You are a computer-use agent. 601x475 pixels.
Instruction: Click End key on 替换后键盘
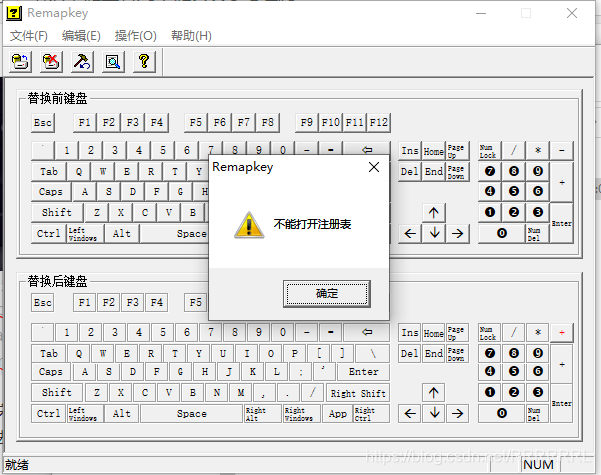pyautogui.click(x=434, y=353)
